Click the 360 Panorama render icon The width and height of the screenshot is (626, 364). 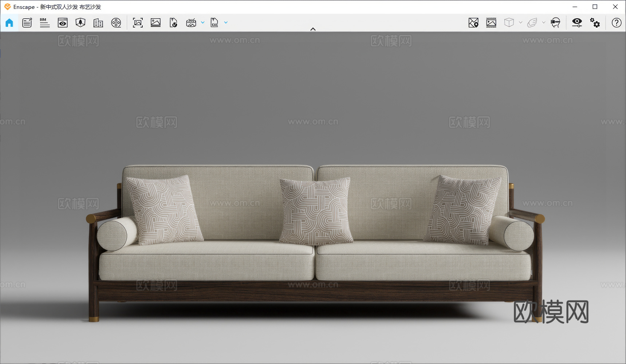tap(191, 23)
